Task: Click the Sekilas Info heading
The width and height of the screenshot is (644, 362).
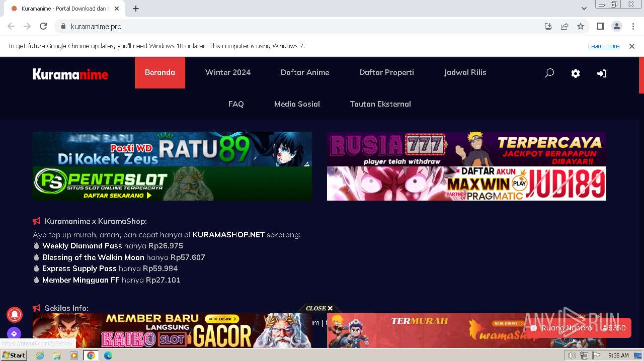Action: 66,308
